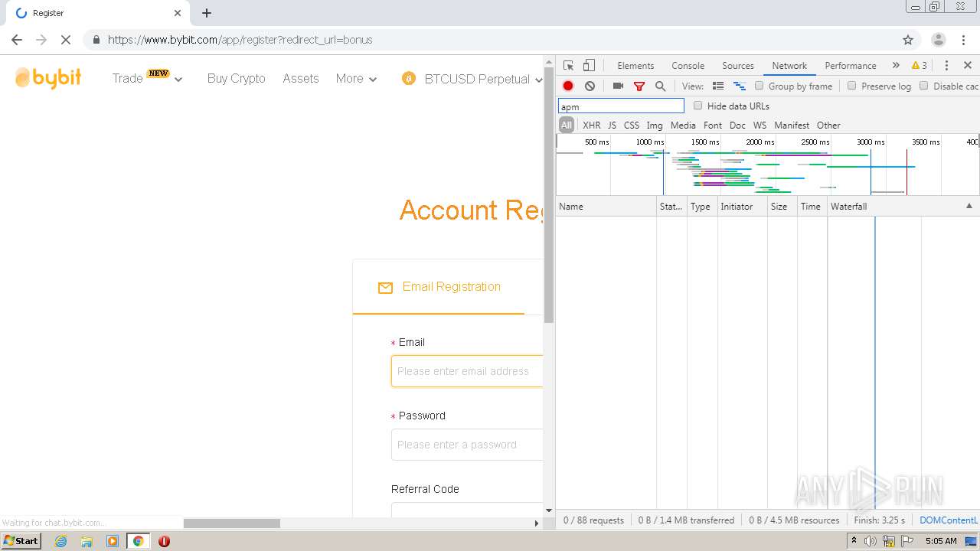The image size is (980, 551).
Task: Enable Preserve log checkbox
Action: [851, 86]
